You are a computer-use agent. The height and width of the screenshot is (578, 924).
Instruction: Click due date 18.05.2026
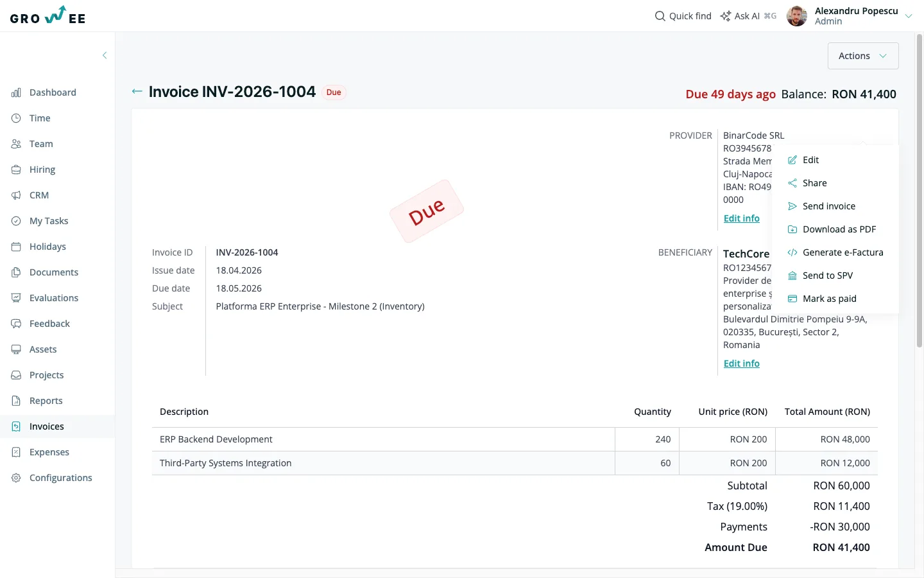(239, 288)
